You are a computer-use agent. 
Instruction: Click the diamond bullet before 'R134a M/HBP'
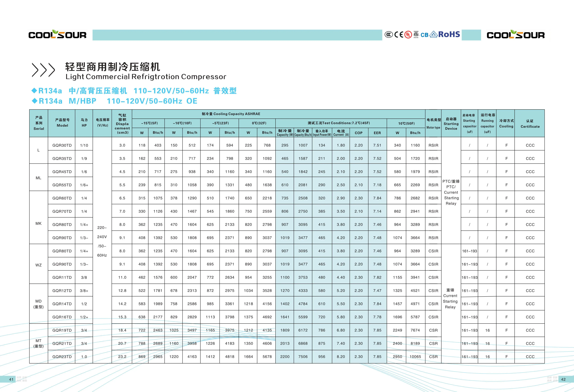coord(34,101)
